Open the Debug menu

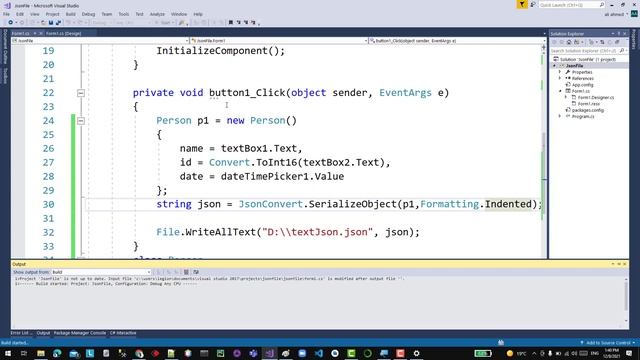[x=88, y=14]
